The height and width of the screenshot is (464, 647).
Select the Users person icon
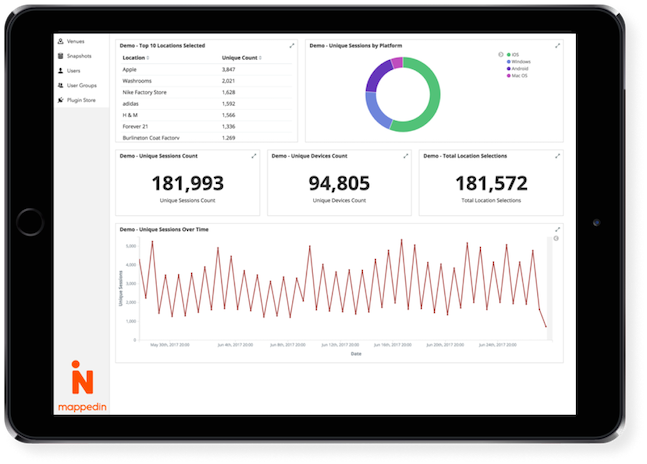point(61,71)
